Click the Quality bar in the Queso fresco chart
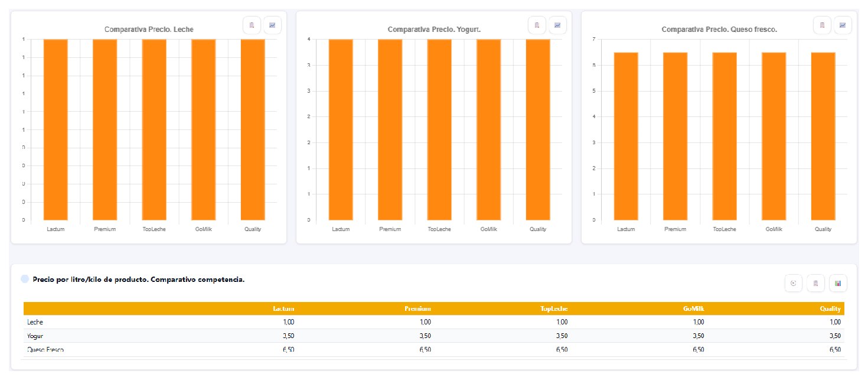Screen dimensions: 868x380 (823, 136)
